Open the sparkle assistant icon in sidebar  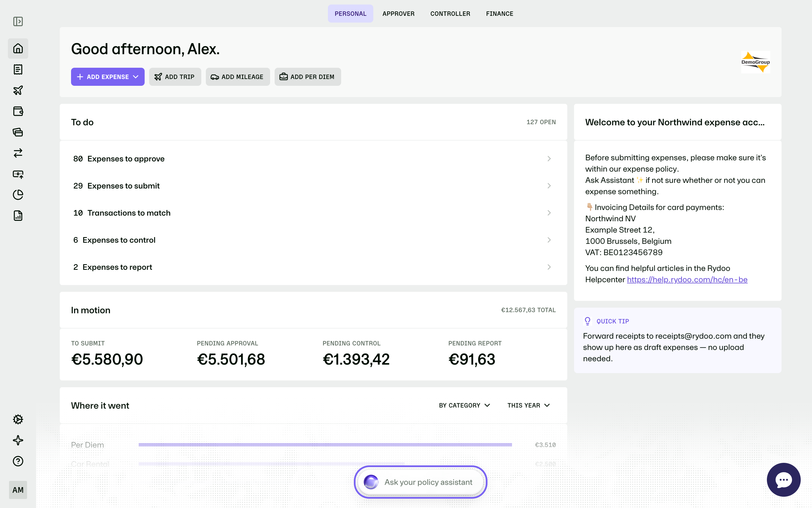point(18,440)
